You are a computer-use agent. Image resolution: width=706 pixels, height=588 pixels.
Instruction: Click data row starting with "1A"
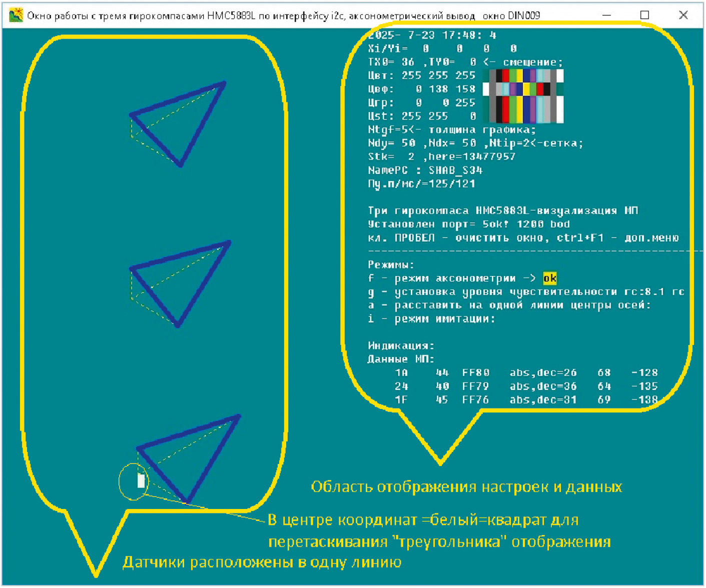coord(525,373)
